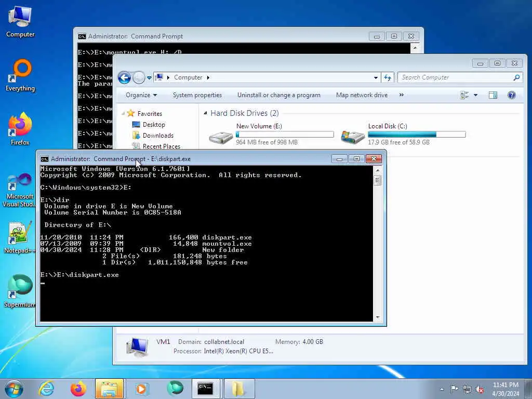Open Microsoft Visual Studio desktop shortcut

[x=19, y=190]
